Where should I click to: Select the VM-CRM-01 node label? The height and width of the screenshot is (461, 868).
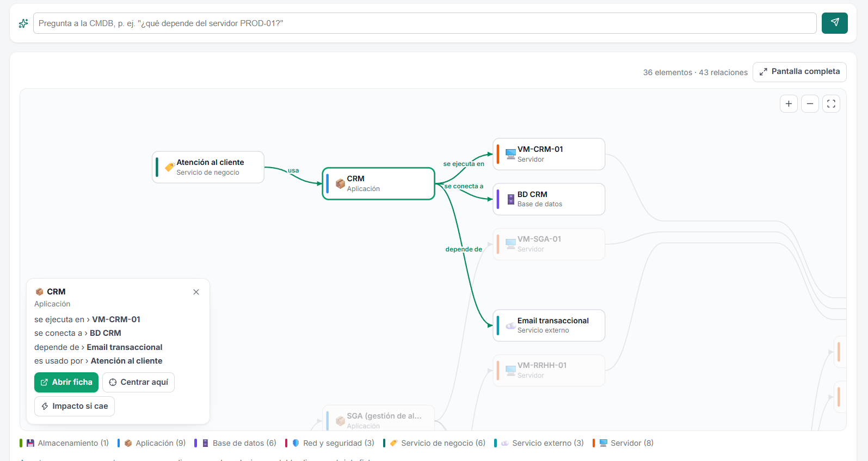(540, 149)
